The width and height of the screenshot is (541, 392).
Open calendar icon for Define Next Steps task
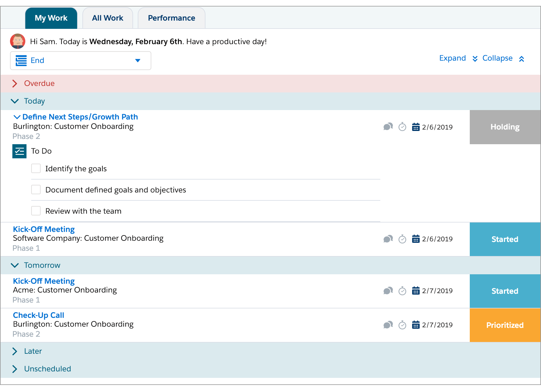(x=416, y=127)
